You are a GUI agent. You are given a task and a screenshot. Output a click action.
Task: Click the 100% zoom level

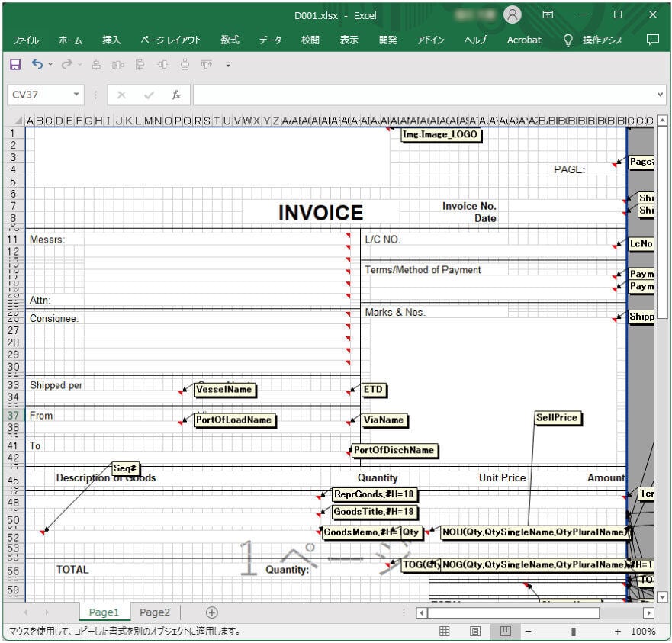[x=643, y=631]
